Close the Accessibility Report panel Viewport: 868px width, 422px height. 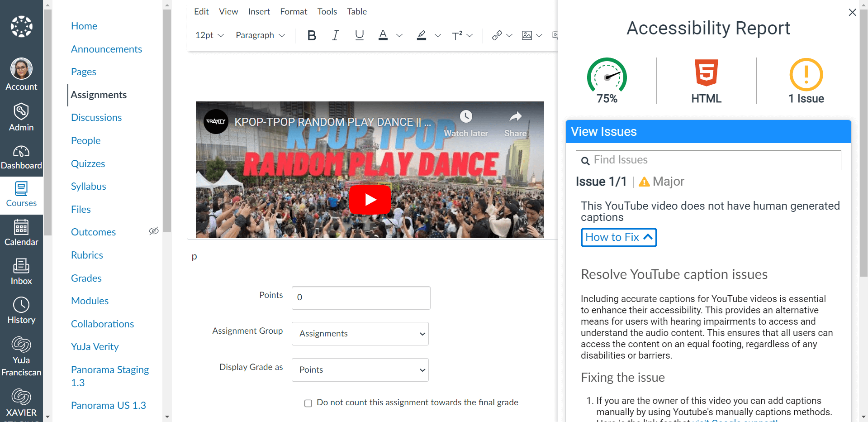tap(852, 12)
